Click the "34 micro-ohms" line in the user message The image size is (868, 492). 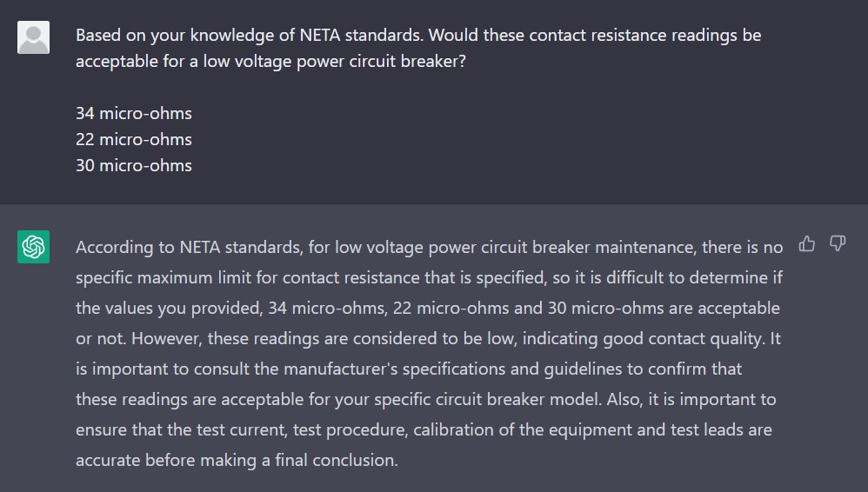click(134, 113)
